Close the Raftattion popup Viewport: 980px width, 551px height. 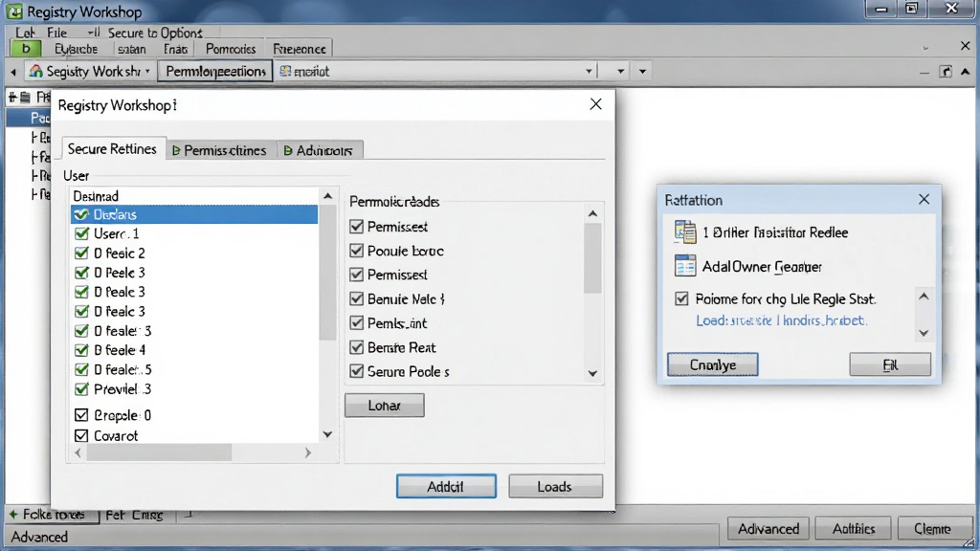coord(924,199)
